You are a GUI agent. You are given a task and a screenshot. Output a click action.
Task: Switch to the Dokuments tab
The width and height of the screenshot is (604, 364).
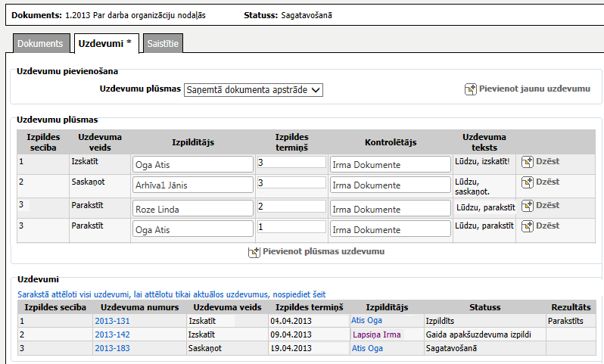coord(41,44)
